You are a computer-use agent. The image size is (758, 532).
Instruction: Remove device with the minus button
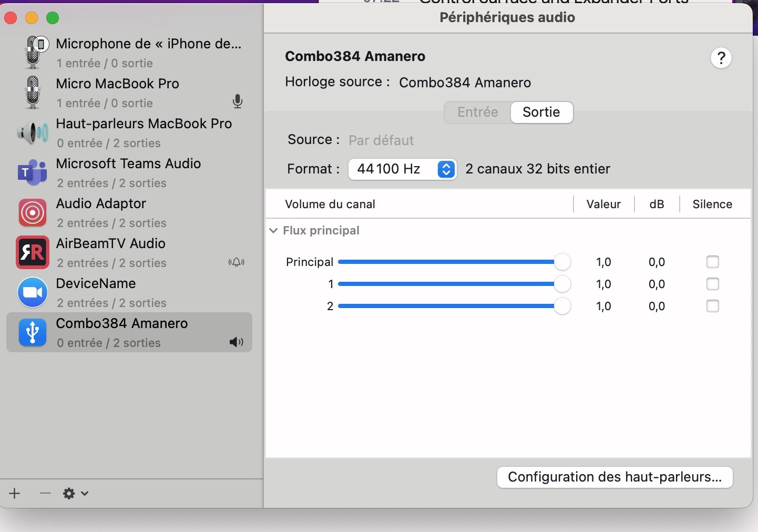tap(45, 493)
